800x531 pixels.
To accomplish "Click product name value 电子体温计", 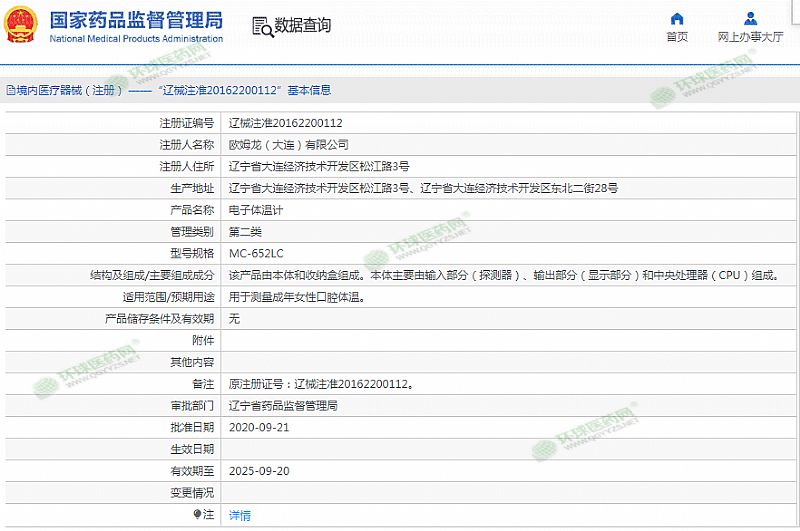I will (x=256, y=210).
